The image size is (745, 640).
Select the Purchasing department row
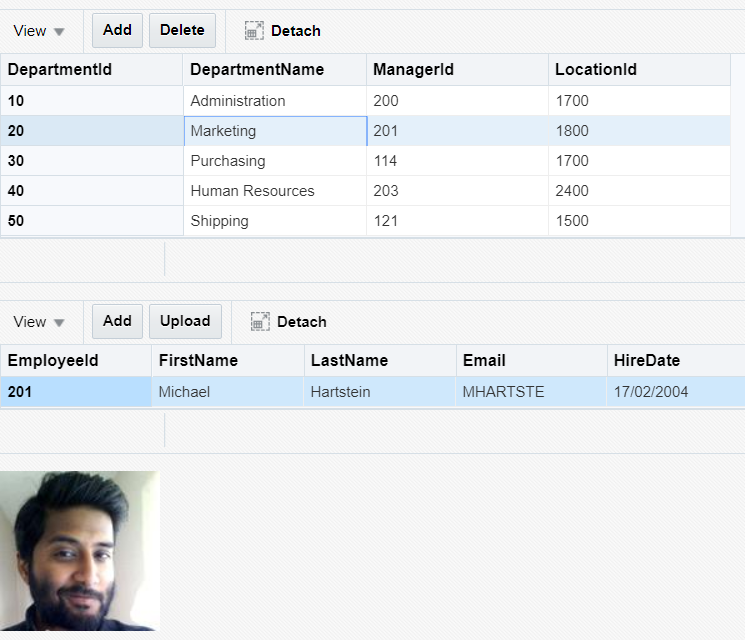pyautogui.click(x=365, y=161)
